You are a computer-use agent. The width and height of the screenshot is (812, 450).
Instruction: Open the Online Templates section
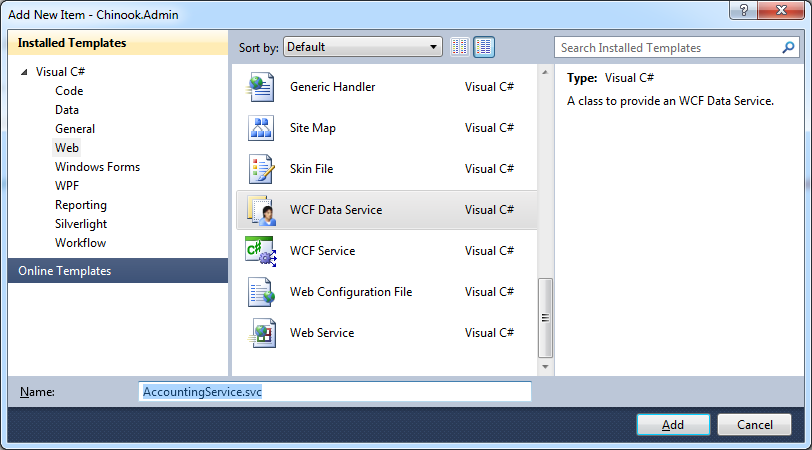click(118, 271)
